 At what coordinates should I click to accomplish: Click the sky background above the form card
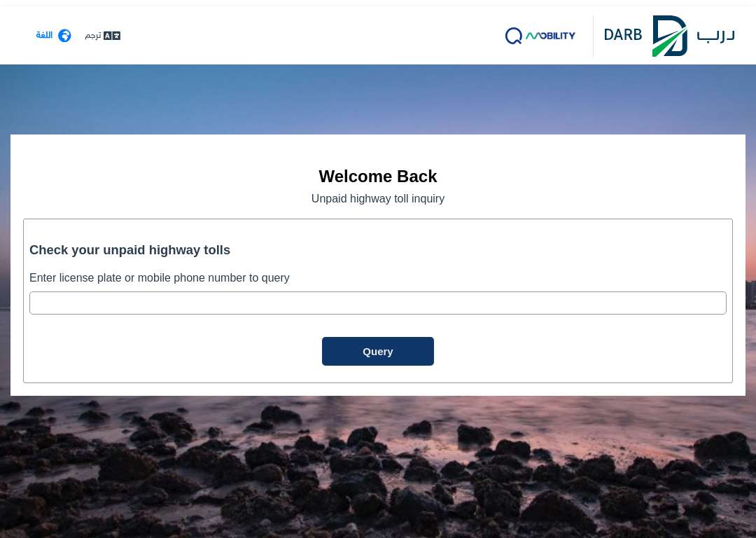point(378,99)
